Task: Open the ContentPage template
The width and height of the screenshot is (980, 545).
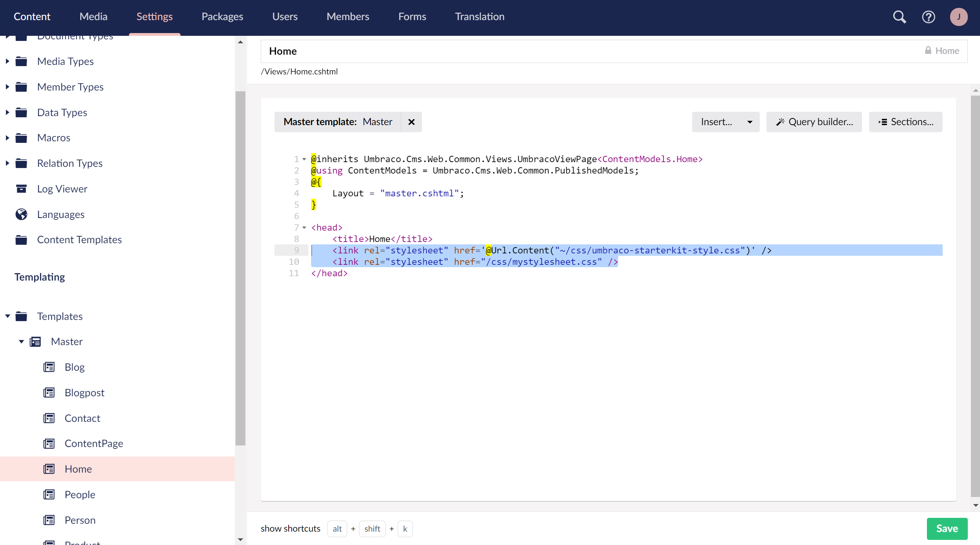Action: click(94, 443)
